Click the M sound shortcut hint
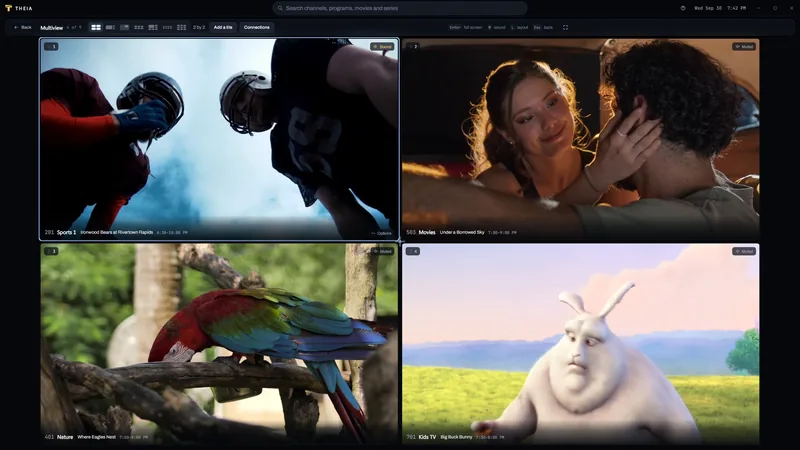 (x=496, y=28)
